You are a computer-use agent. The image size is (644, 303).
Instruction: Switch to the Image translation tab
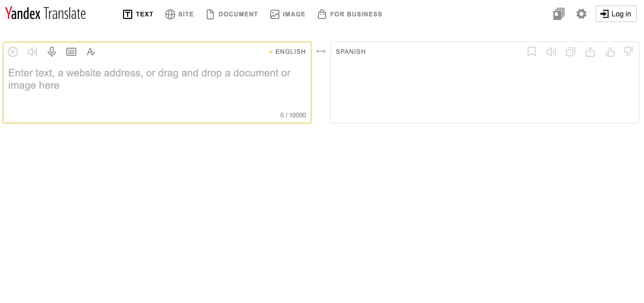[x=288, y=14]
